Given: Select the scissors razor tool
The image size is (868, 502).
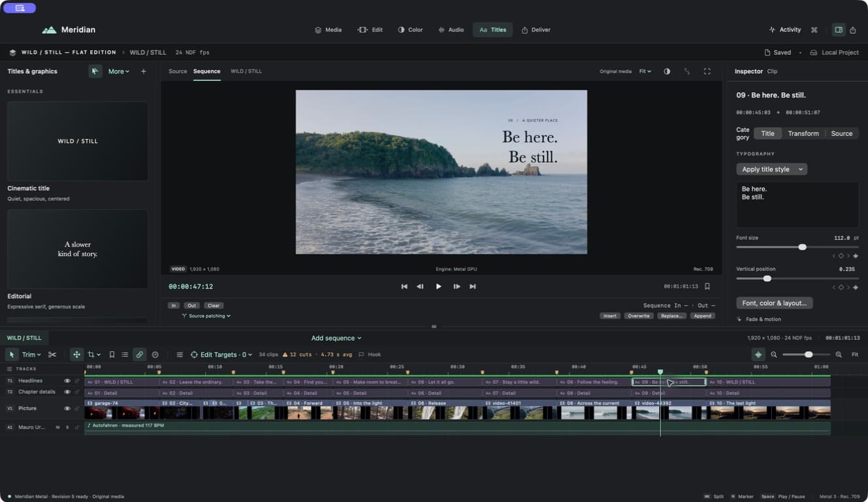Looking at the screenshot, I should click(52, 354).
